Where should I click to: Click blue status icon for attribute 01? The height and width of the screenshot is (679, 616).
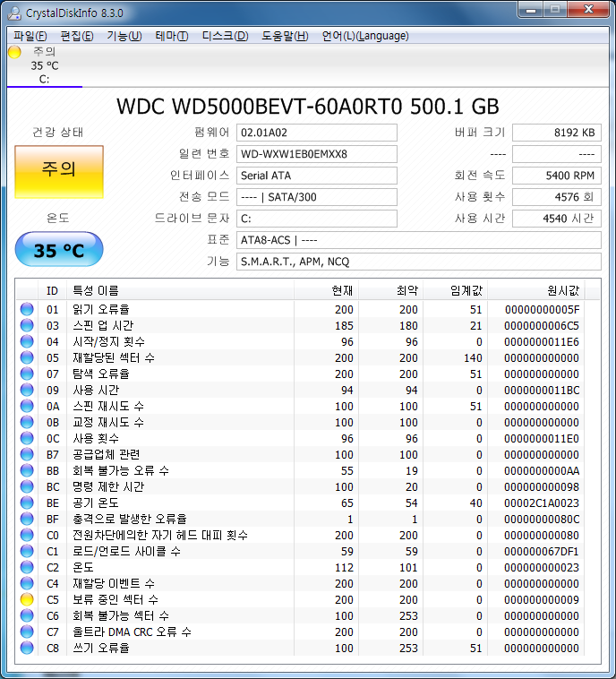tap(27, 309)
